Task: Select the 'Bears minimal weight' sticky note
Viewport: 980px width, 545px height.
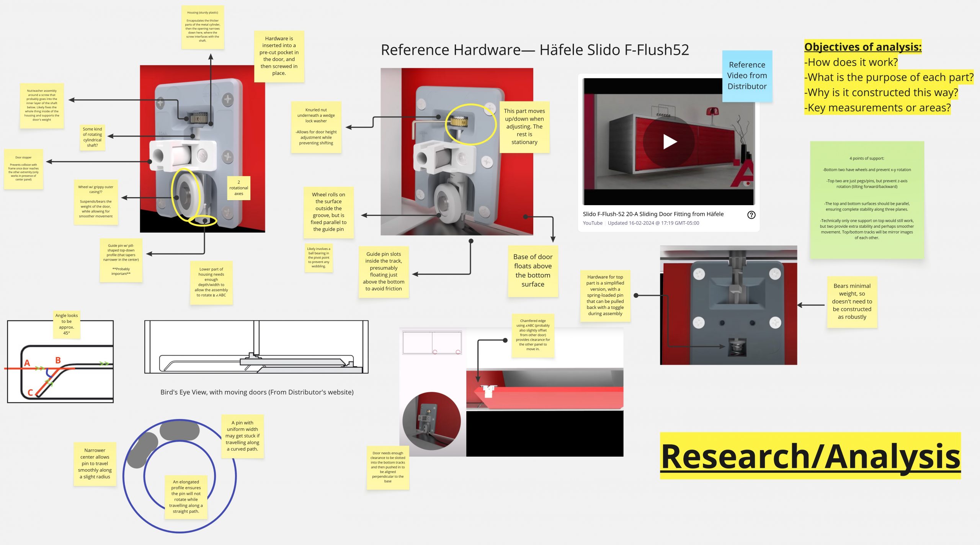Action: pos(852,302)
